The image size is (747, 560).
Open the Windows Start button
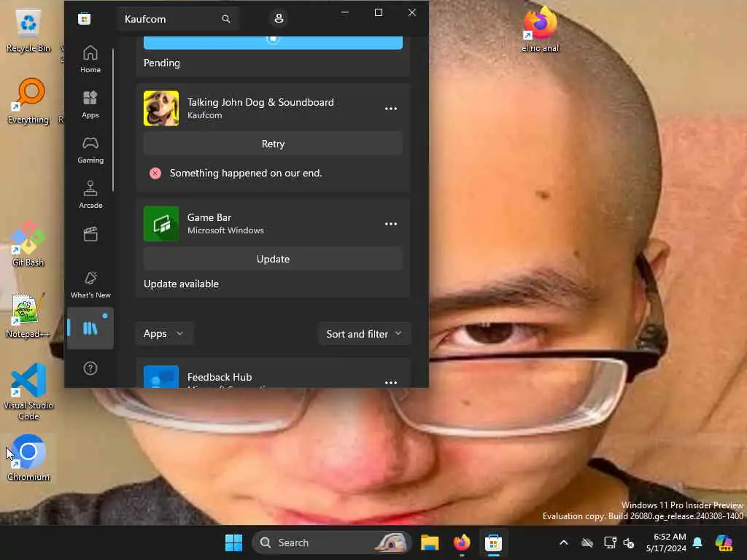233,542
